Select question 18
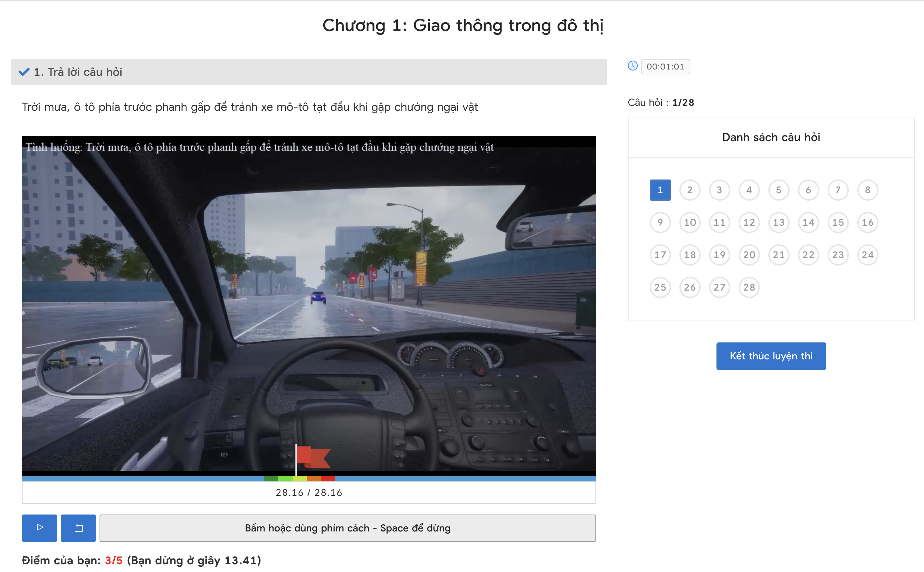 pos(690,255)
